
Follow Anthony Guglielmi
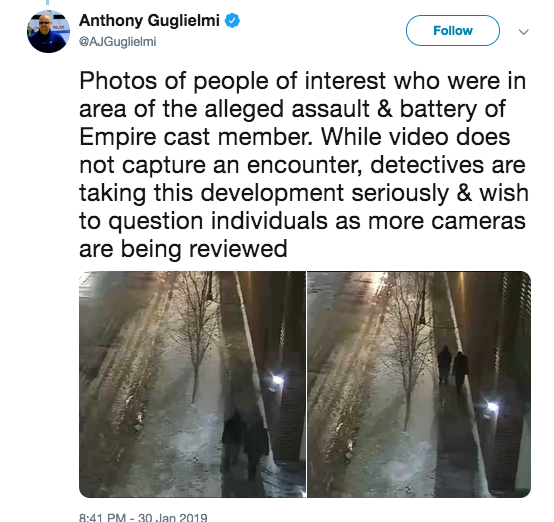coord(453,30)
